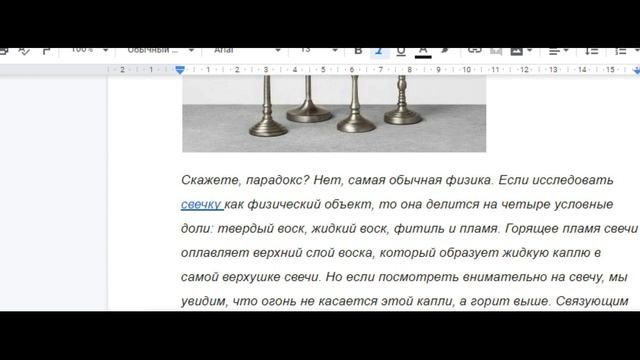
Task: Click the text alignment icon
Action: click(554, 51)
